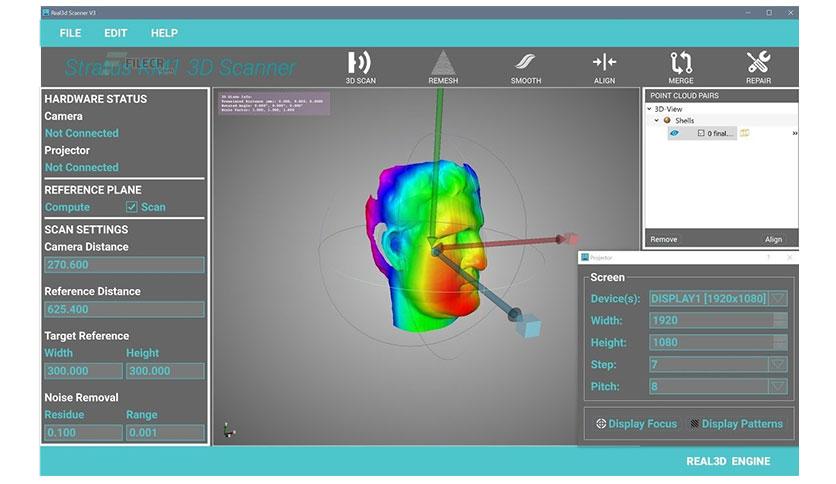Click the Display Focus button
This screenshot has width=836, height=484.
tap(636, 424)
